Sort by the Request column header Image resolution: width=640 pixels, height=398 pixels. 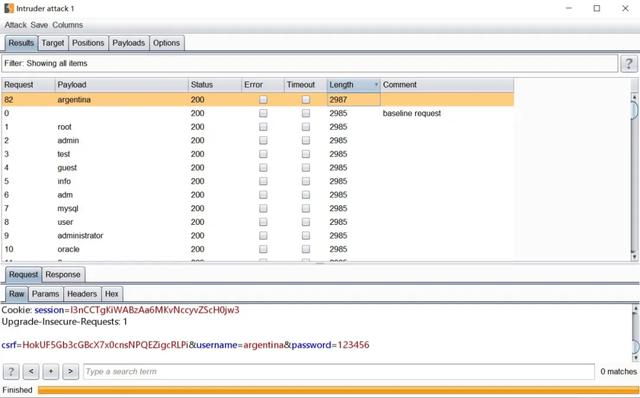tap(28, 84)
